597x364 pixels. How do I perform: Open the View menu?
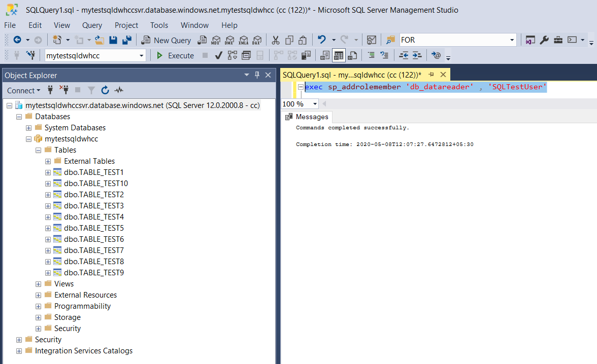(62, 25)
